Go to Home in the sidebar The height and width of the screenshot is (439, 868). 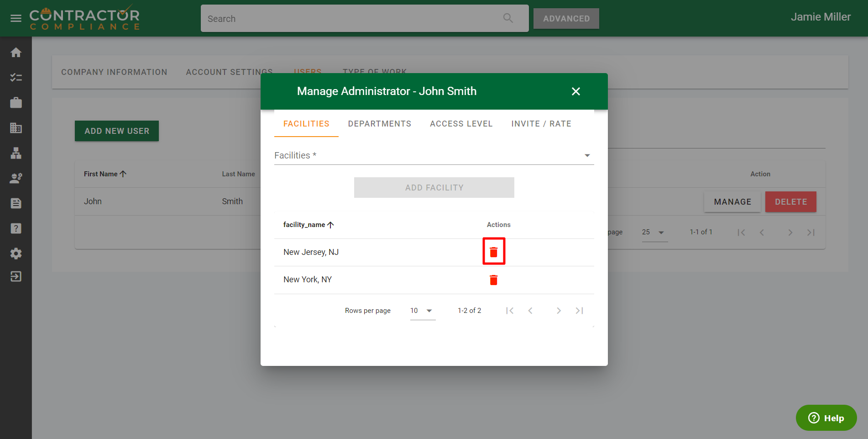(x=16, y=53)
